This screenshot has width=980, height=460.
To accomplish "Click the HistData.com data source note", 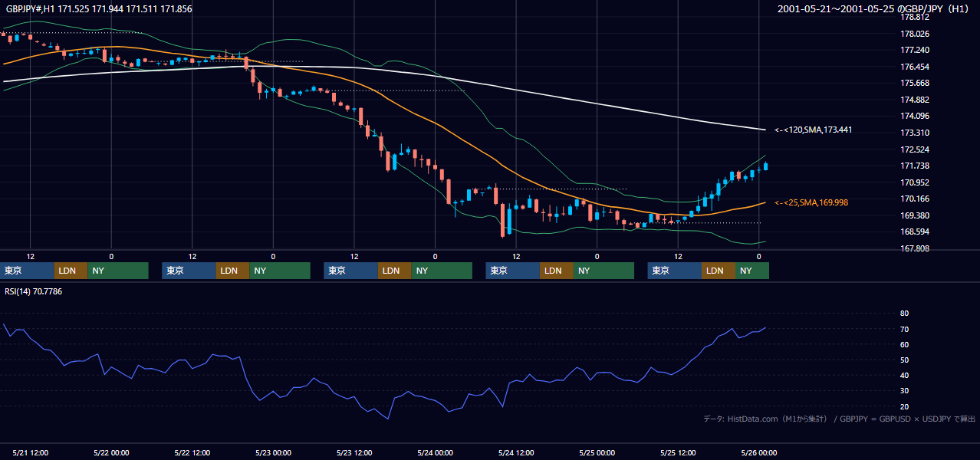I will (840, 419).
